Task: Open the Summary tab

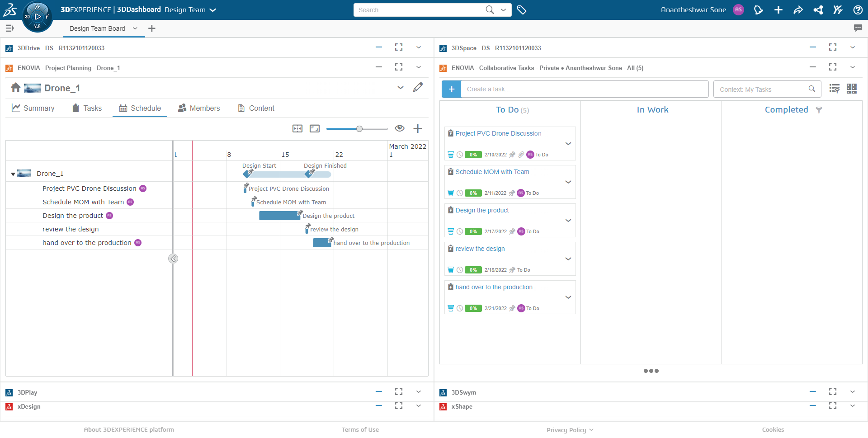Action: (x=33, y=108)
